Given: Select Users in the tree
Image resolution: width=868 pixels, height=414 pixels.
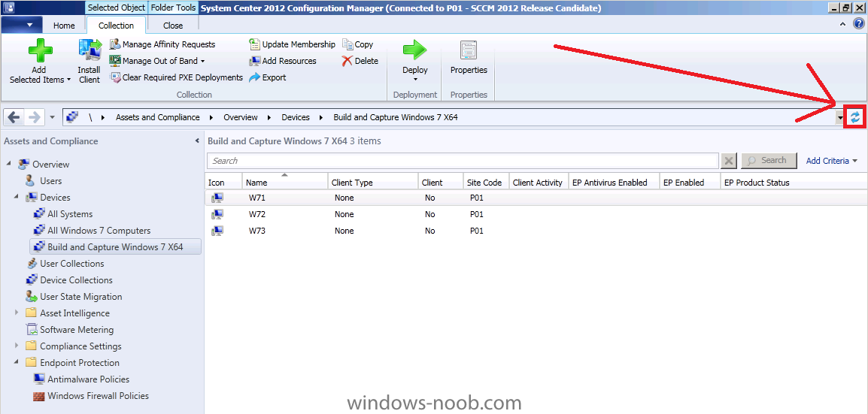Looking at the screenshot, I should pyautogui.click(x=51, y=181).
